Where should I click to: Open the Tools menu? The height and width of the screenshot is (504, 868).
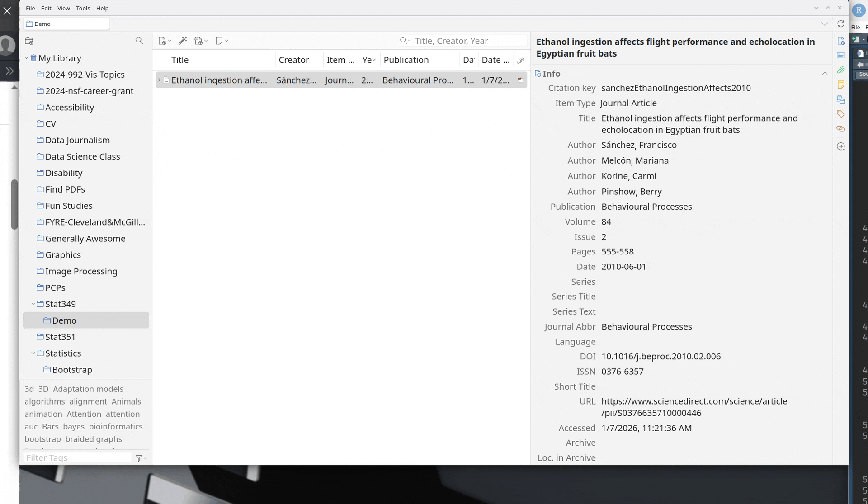point(83,8)
